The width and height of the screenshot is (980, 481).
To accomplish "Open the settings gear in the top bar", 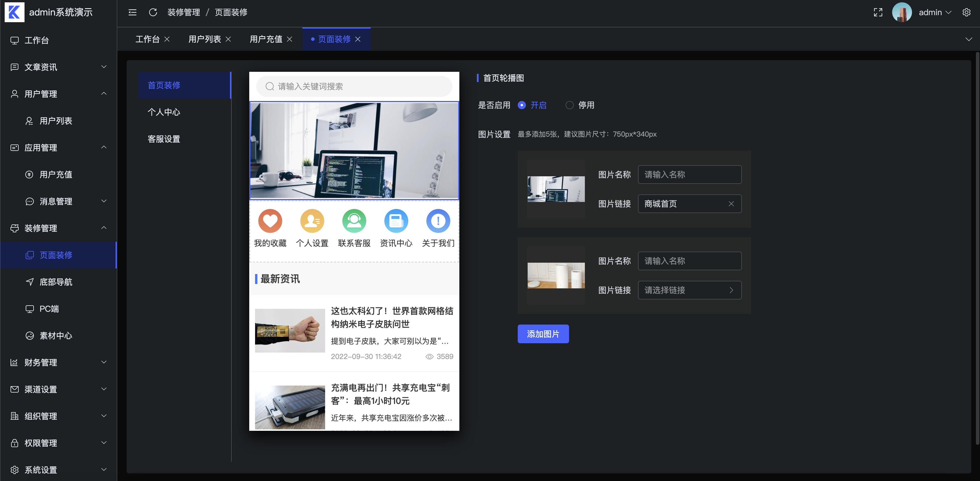I will click(x=966, y=12).
